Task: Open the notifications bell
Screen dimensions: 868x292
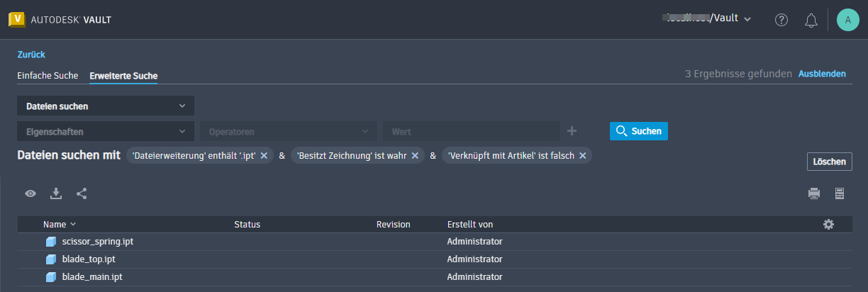Action: (811, 20)
